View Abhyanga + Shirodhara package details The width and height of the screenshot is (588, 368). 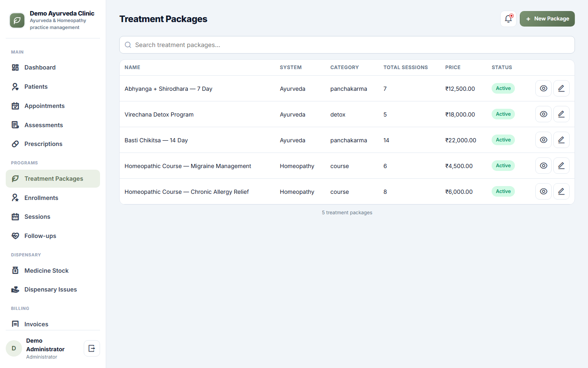543,88
